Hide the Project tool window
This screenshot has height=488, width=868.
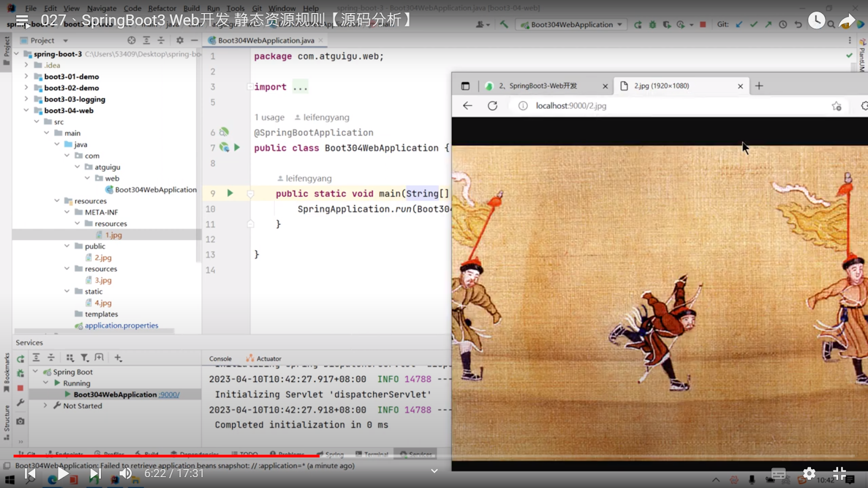(194, 40)
